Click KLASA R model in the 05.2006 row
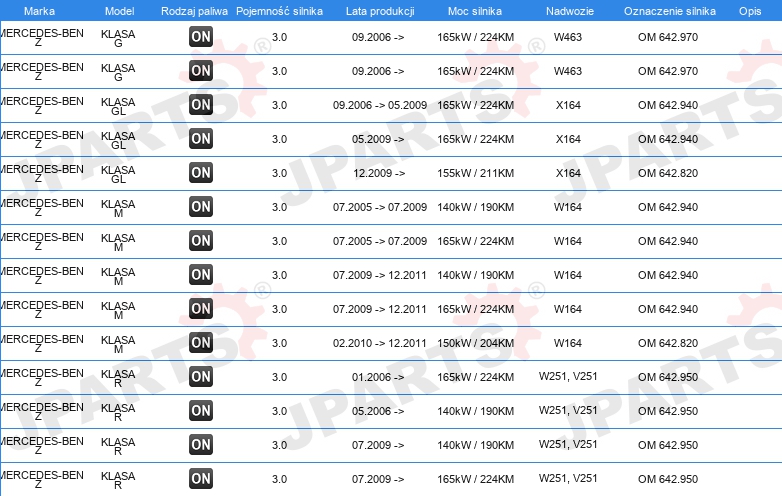Screen dimensions: 782x496 pyautogui.click(x=118, y=412)
